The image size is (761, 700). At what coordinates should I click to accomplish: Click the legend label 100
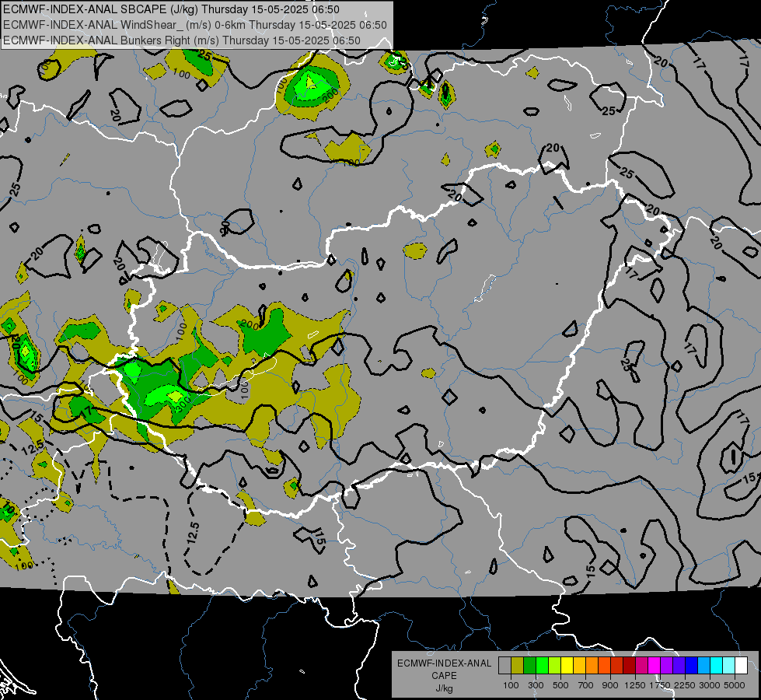(x=511, y=685)
